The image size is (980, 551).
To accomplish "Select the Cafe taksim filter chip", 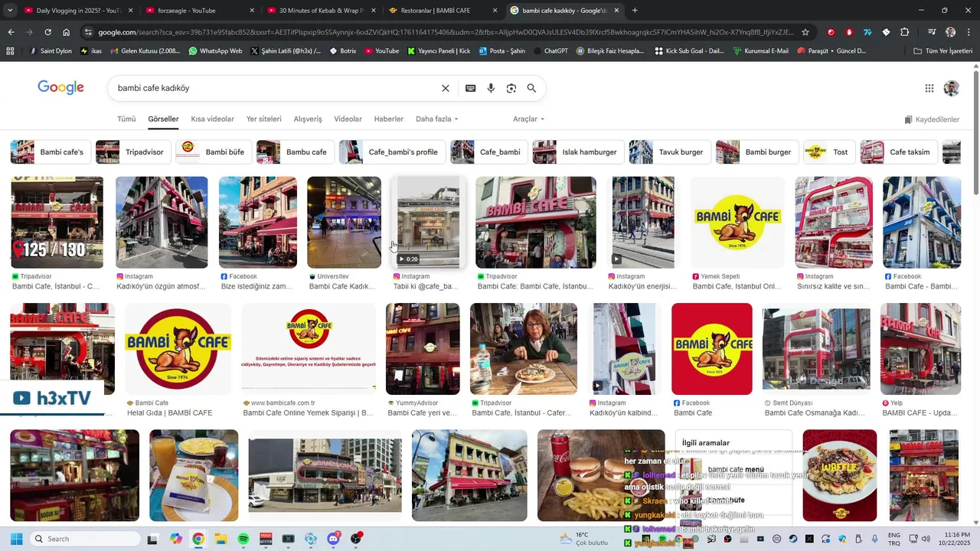I will coord(899,152).
